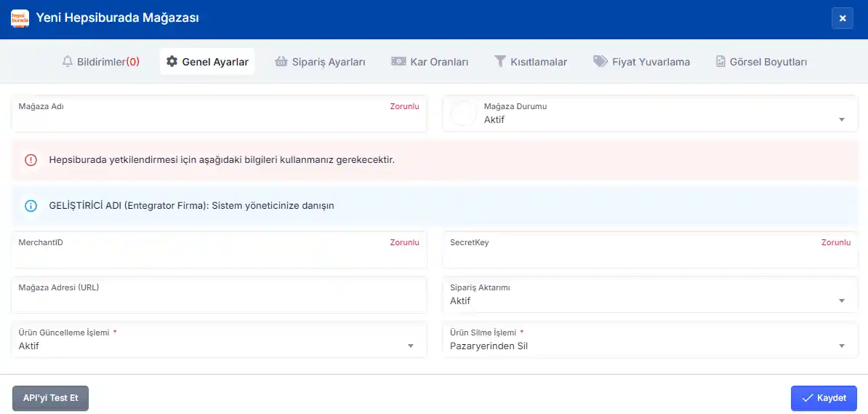Focus the MerchantID input field
868x414 pixels.
coord(220,250)
